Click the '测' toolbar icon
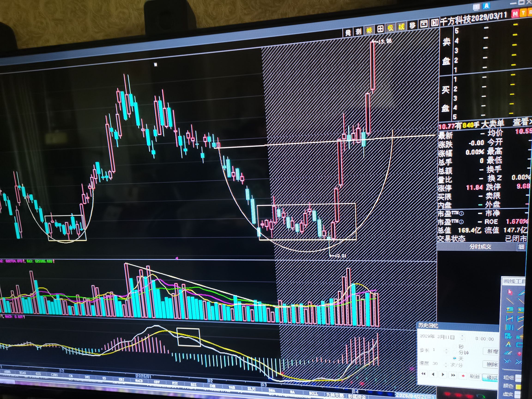This screenshot has width=532, height=399. coord(359,31)
